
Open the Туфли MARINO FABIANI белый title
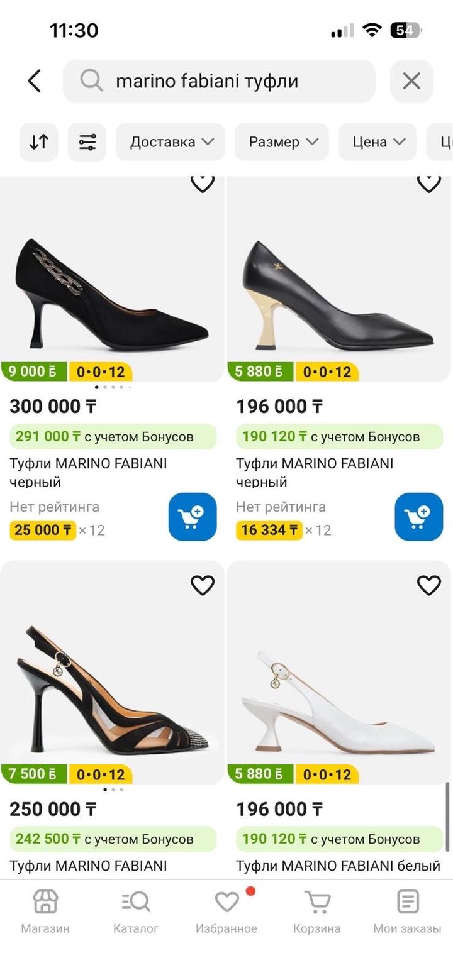point(338,866)
